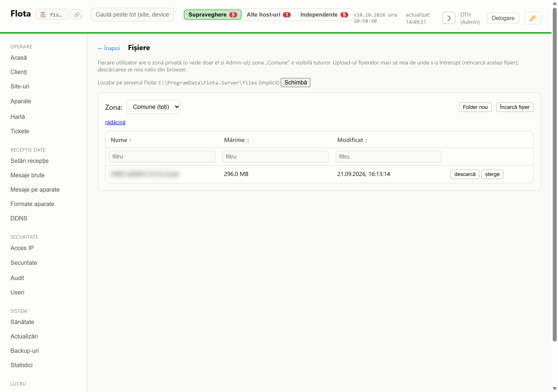Open Mesaje pe aparate in the sidebar
This screenshot has width=558, height=392.
[35, 190]
